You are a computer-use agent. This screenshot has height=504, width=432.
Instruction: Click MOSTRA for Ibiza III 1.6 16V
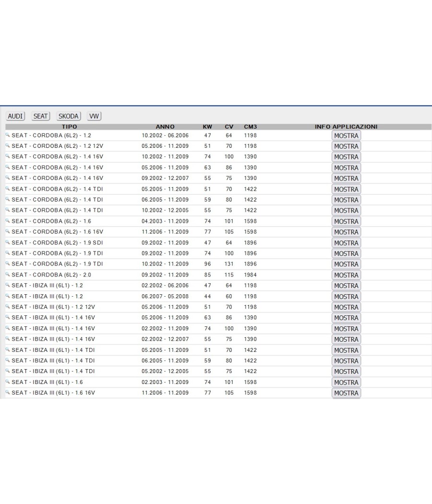(x=346, y=393)
